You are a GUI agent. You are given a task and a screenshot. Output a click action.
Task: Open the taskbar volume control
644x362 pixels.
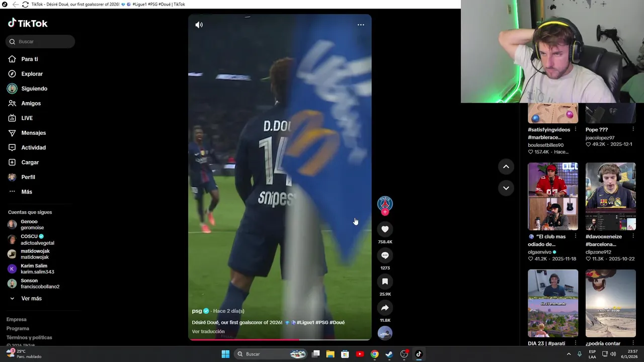613,354
